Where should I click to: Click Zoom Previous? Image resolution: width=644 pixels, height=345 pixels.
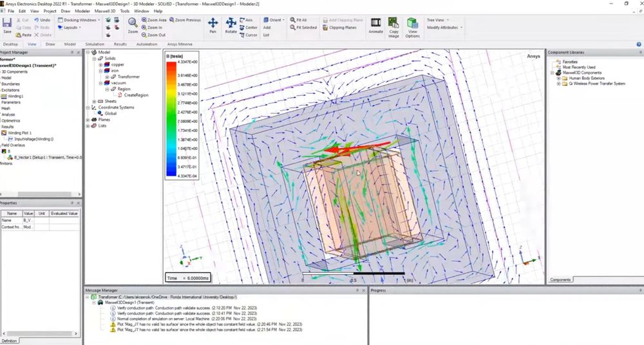click(185, 20)
